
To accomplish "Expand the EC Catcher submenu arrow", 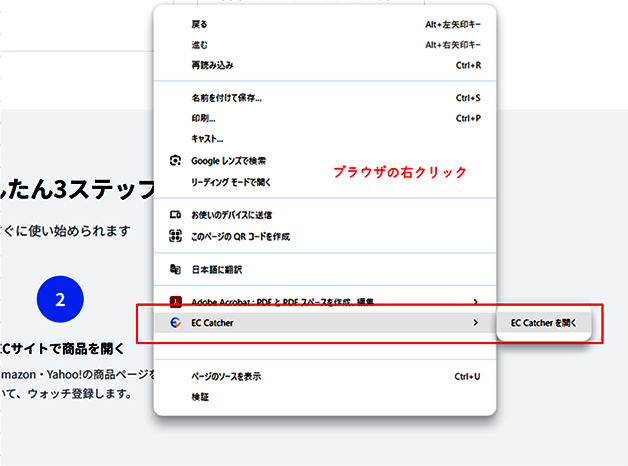I will tap(475, 323).
